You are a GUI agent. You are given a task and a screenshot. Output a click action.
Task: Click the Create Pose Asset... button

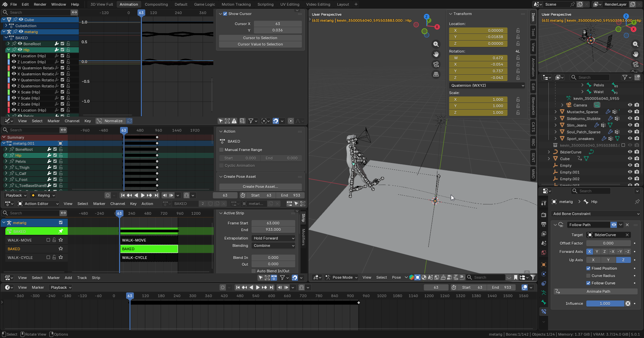(x=260, y=187)
